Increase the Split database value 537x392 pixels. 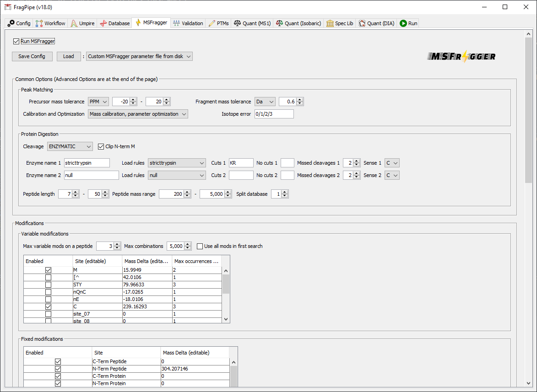[285, 192]
